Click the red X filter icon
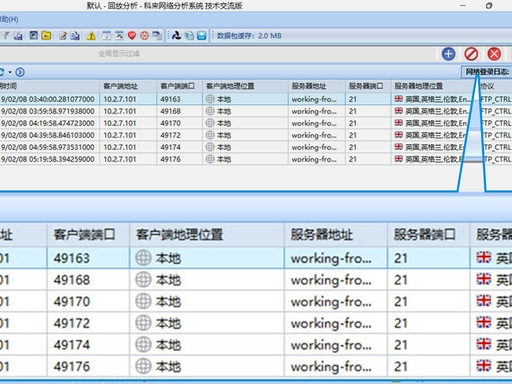 [494, 54]
